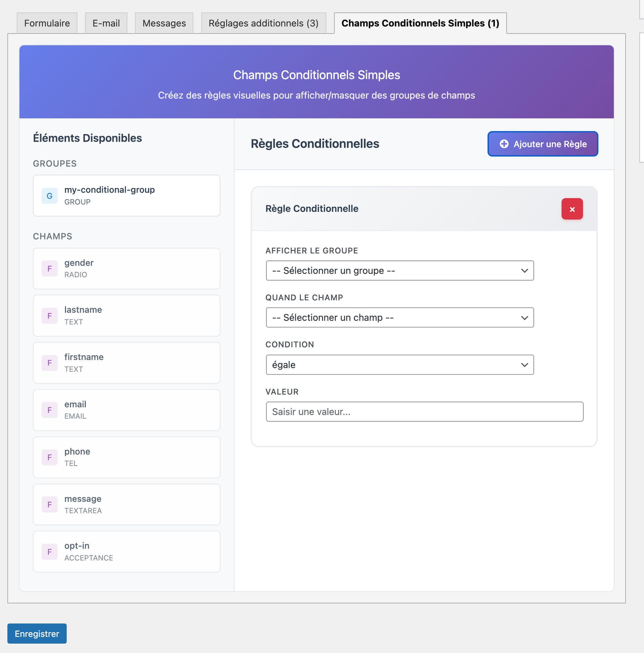Screen dimensions: 644x653
Task: Click the Enregistrer button
Action: point(37,634)
